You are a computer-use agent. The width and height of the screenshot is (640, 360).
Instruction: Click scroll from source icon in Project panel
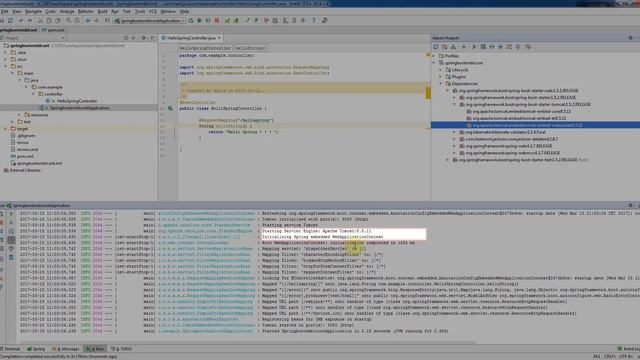pyautogui.click(x=126, y=38)
